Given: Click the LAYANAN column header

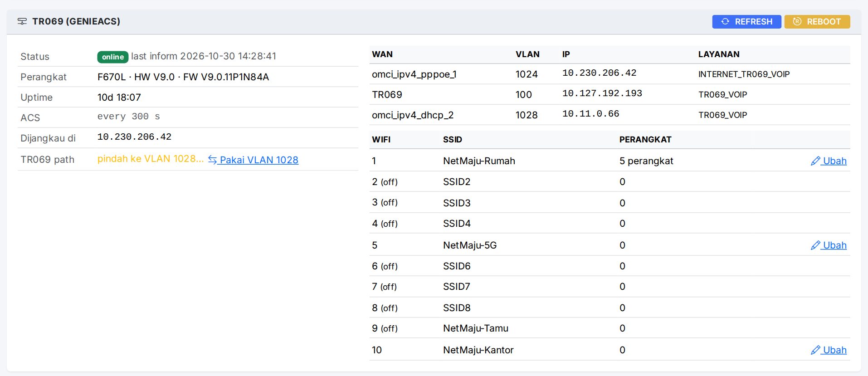Looking at the screenshot, I should tap(719, 54).
